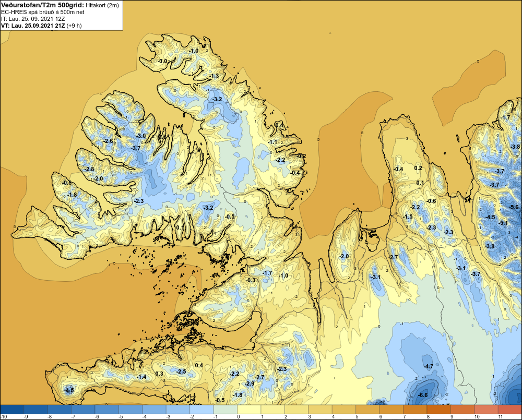Click the 'Veðurstofan/T2m 500grid:' title text
The image size is (522, 420).
pos(43,5)
